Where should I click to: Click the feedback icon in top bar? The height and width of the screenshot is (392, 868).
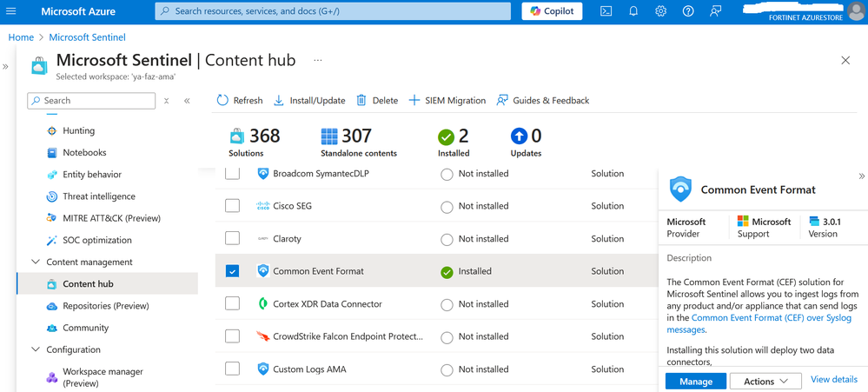coord(716,11)
